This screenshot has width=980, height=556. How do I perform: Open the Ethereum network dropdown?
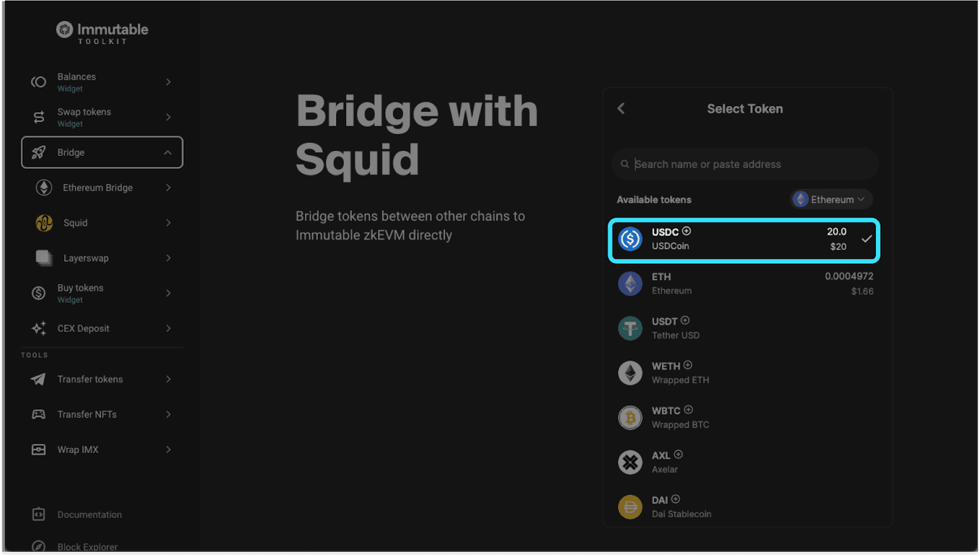[831, 199]
